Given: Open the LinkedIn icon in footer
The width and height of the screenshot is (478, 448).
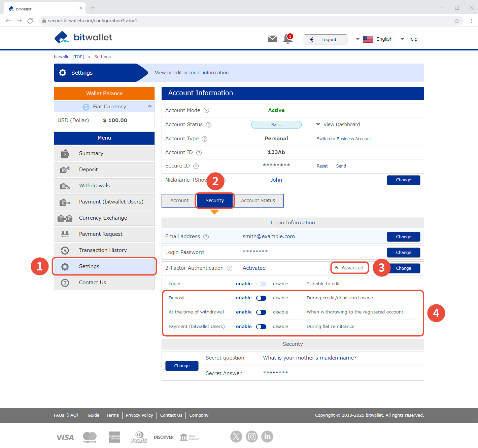Looking at the screenshot, I should 267,437.
